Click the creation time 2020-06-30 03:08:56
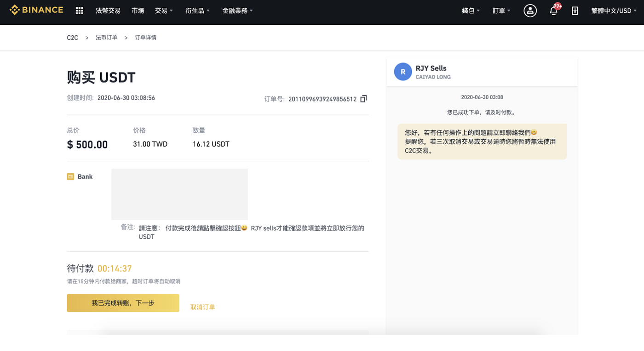This screenshot has width=644, height=351. point(126,98)
